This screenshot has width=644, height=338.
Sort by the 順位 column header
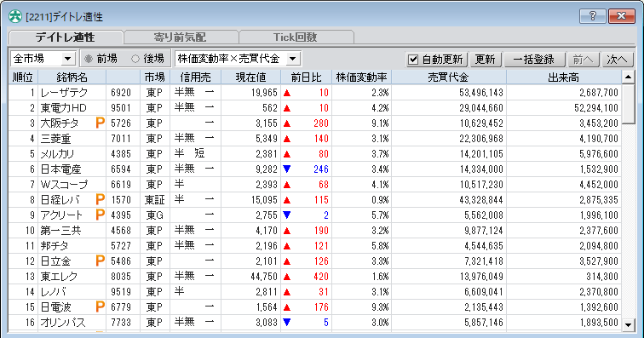point(23,77)
